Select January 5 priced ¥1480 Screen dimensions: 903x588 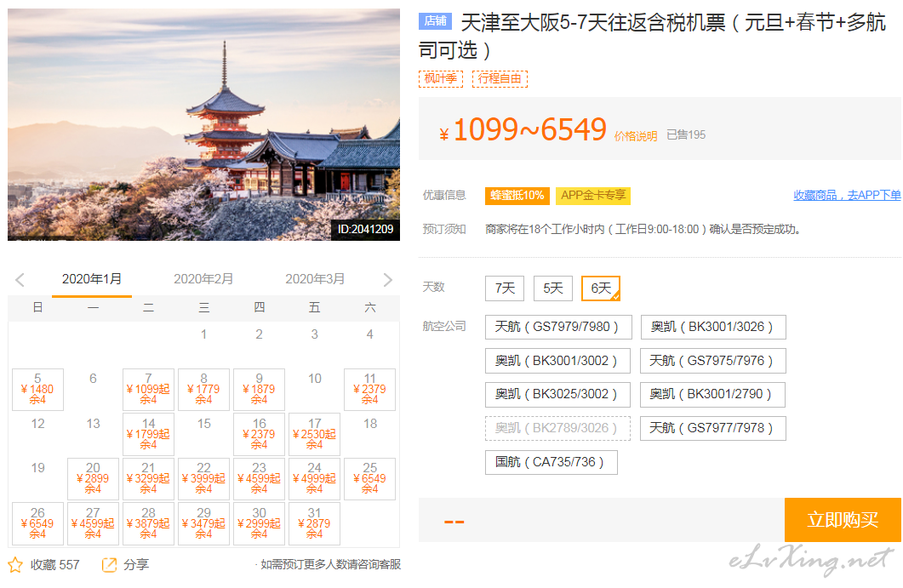tap(38, 390)
